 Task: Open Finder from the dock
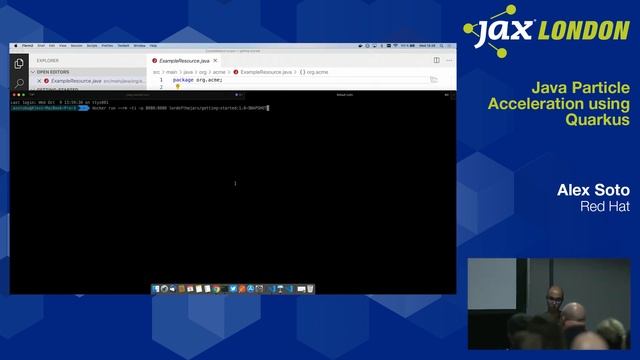pyautogui.click(x=156, y=289)
